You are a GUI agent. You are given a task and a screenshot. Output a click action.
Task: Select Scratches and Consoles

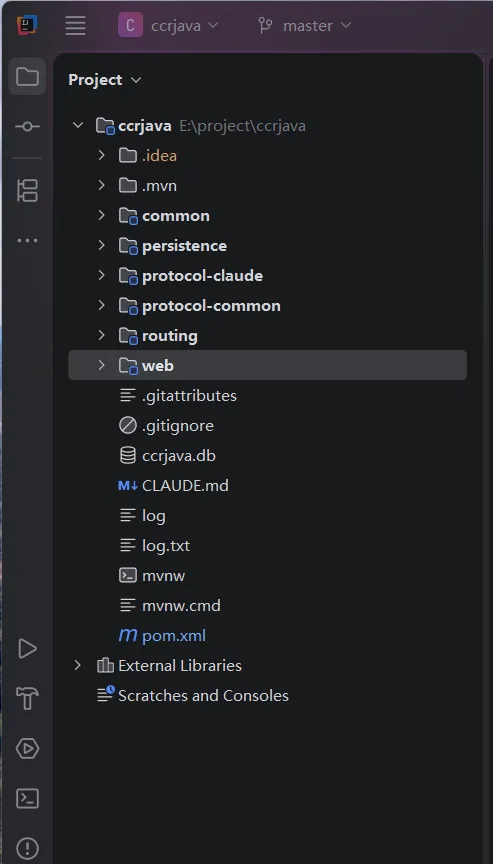pos(193,695)
